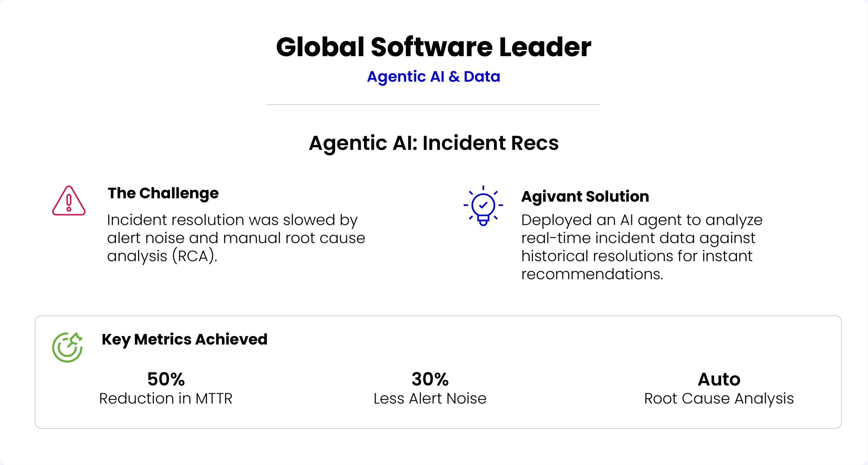
Task: Click the "Key Metrics Achieved" heading
Action: [184, 339]
